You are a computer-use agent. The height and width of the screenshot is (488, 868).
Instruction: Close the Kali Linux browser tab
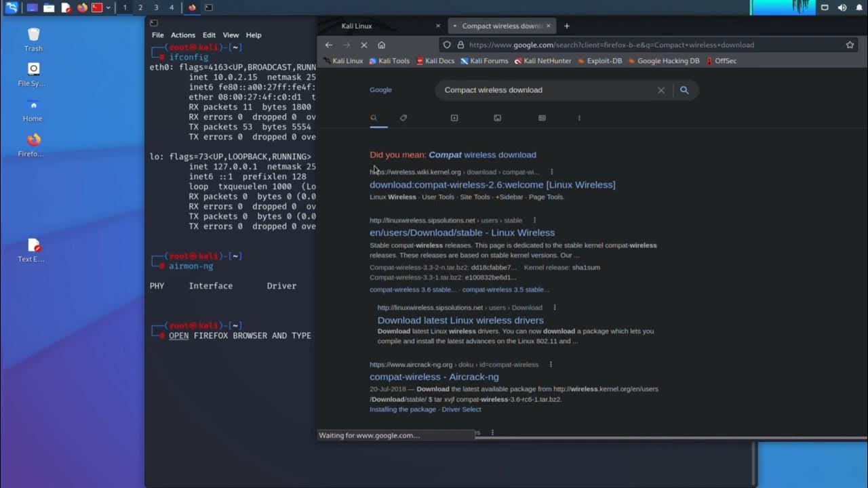pyautogui.click(x=438, y=26)
